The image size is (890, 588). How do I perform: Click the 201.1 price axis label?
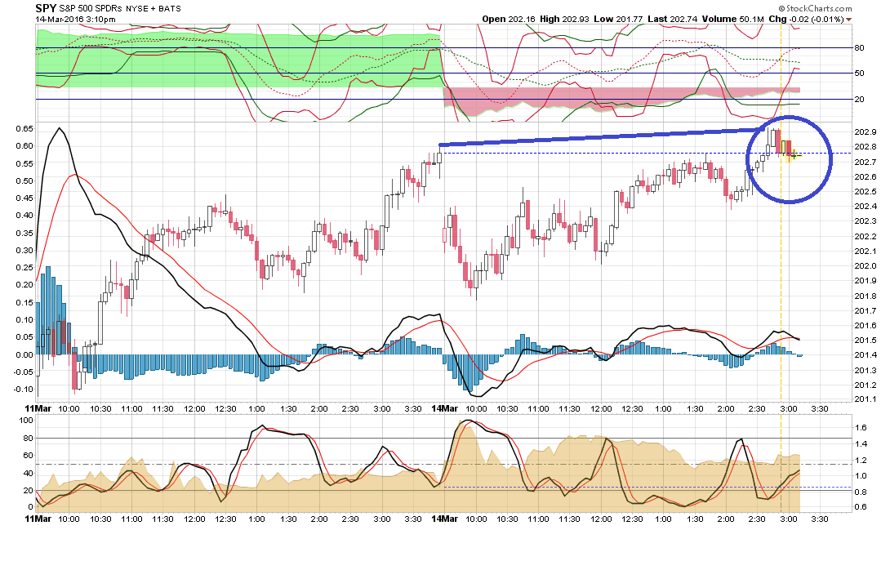point(865,399)
